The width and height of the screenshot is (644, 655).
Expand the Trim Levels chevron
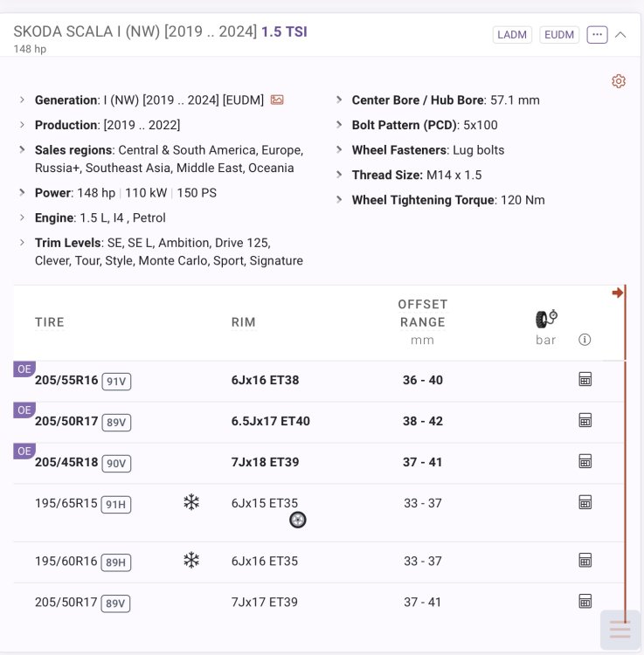[x=22, y=242]
